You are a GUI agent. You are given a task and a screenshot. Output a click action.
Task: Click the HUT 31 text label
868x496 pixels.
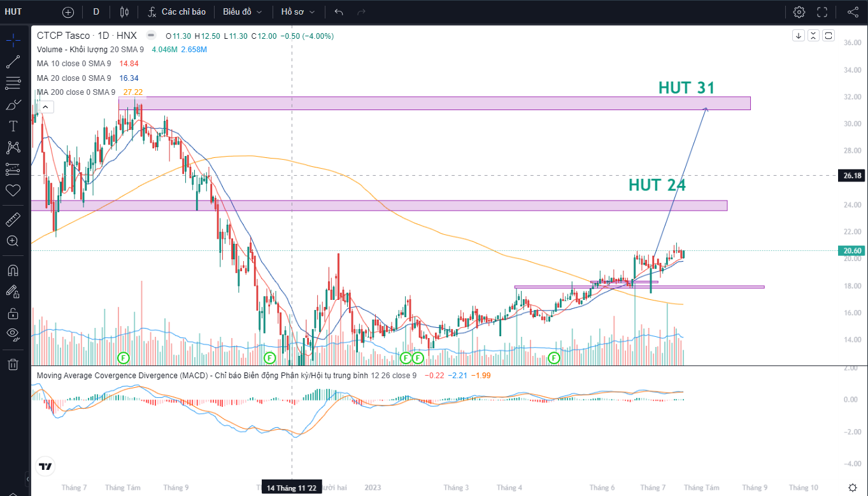(x=687, y=88)
